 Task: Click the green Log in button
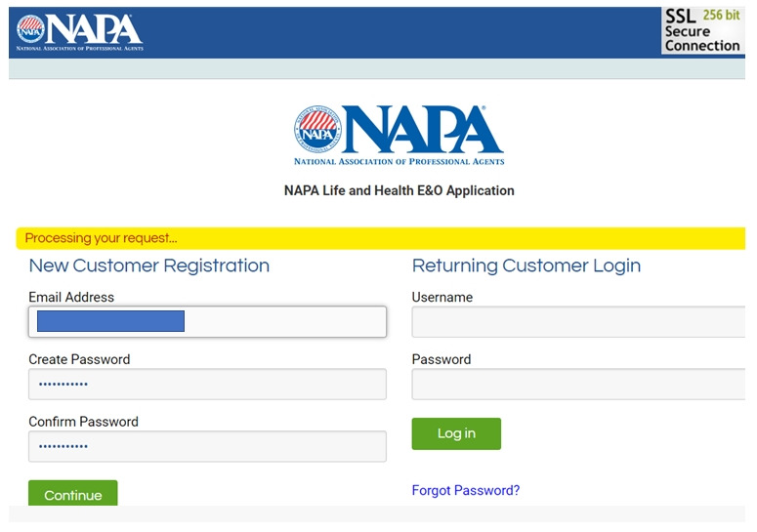[456, 433]
